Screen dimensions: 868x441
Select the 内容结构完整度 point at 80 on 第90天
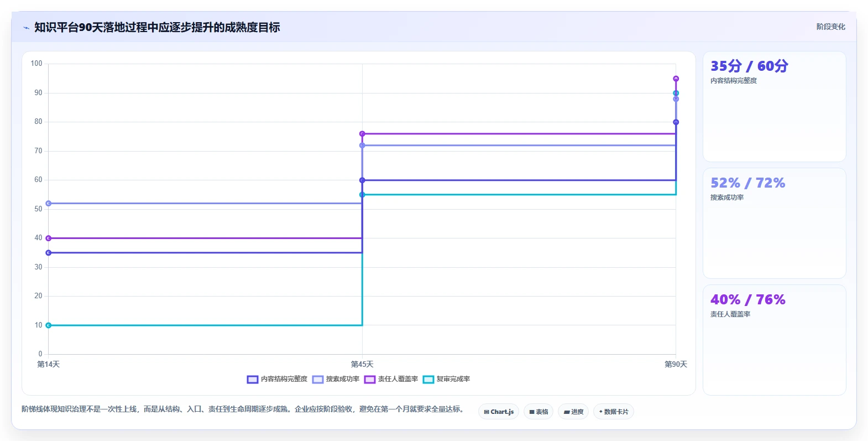[676, 122]
